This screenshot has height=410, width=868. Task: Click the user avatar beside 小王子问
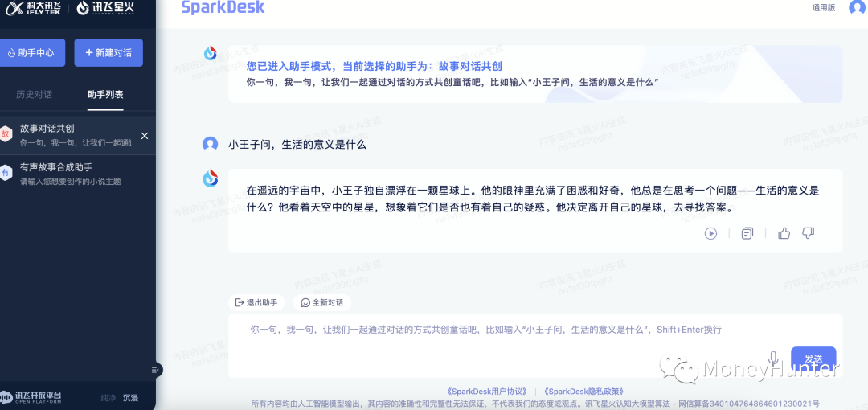pyautogui.click(x=211, y=144)
